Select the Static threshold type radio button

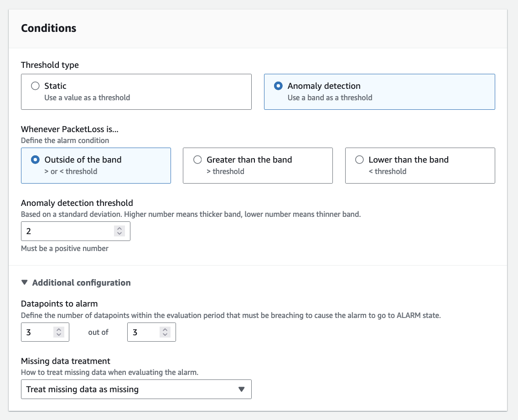[x=35, y=86]
